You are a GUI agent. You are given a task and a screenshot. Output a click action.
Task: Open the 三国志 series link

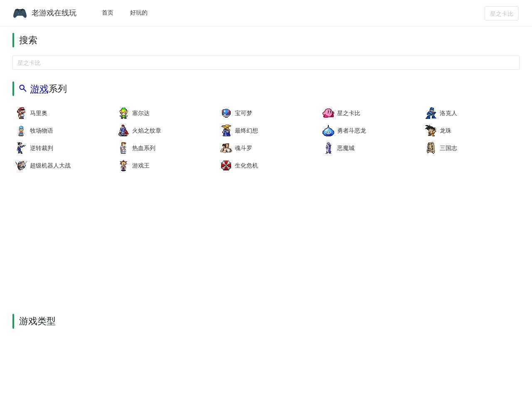(x=448, y=148)
